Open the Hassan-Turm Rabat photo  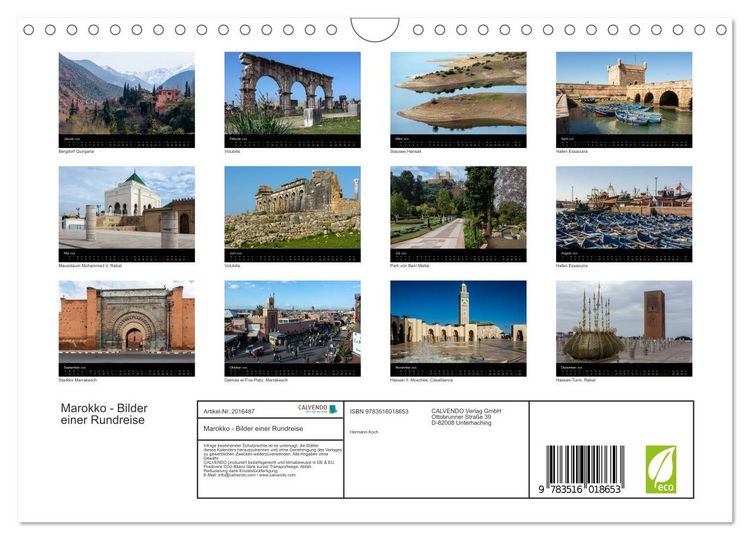point(624,321)
